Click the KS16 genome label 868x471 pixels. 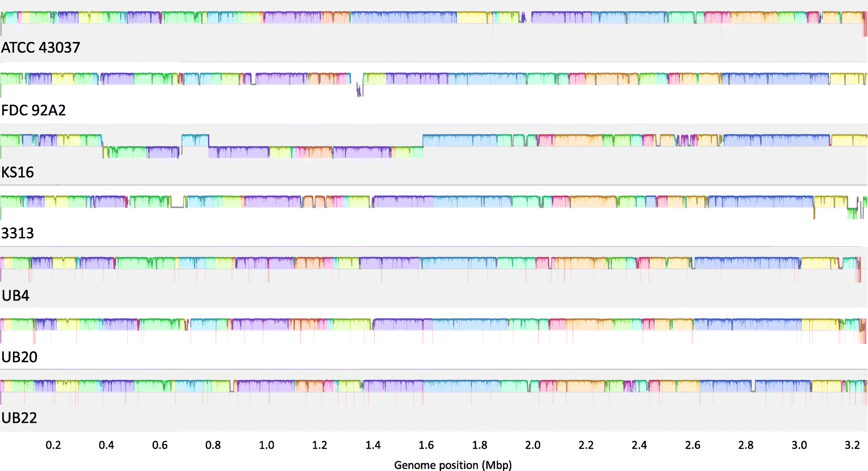pos(17,172)
